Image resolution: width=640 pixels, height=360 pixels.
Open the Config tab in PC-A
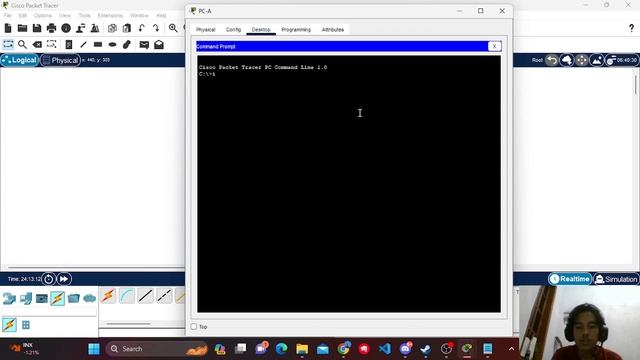pyautogui.click(x=233, y=30)
